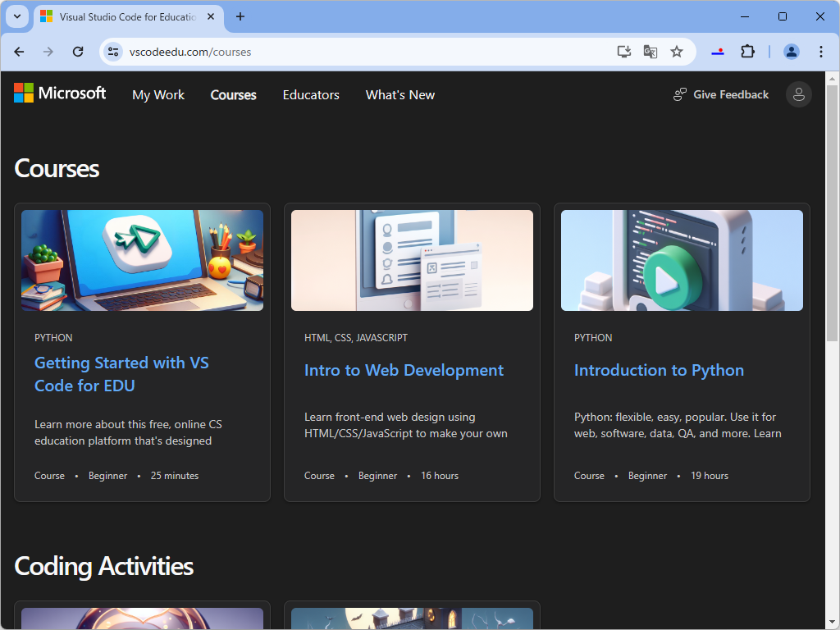
Task: Click the Courses page heading
Action: click(x=57, y=168)
